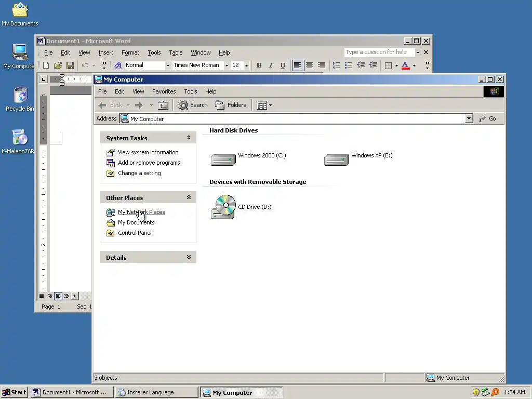Click New Blank Document icon in Word
This screenshot has width=532, height=399.
(x=46, y=65)
